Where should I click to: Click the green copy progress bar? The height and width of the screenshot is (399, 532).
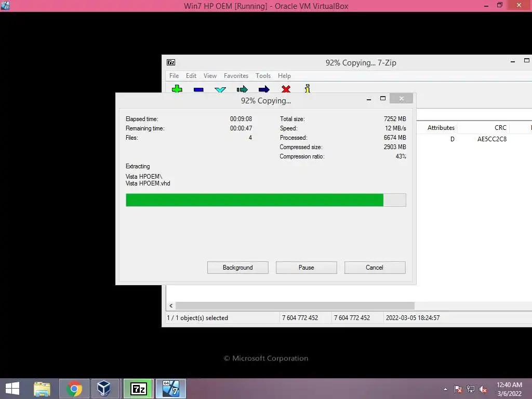click(x=265, y=200)
